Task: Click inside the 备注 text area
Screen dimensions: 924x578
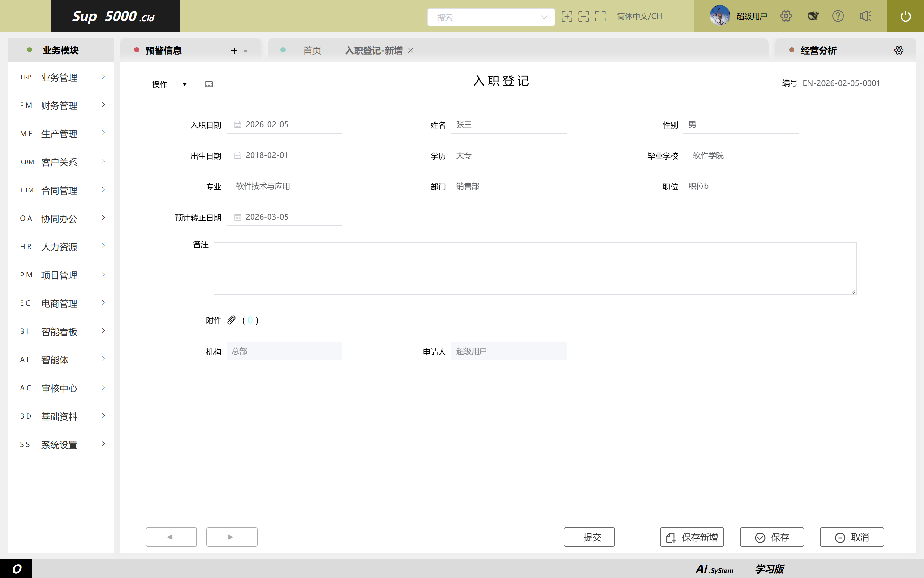Action: [x=535, y=268]
